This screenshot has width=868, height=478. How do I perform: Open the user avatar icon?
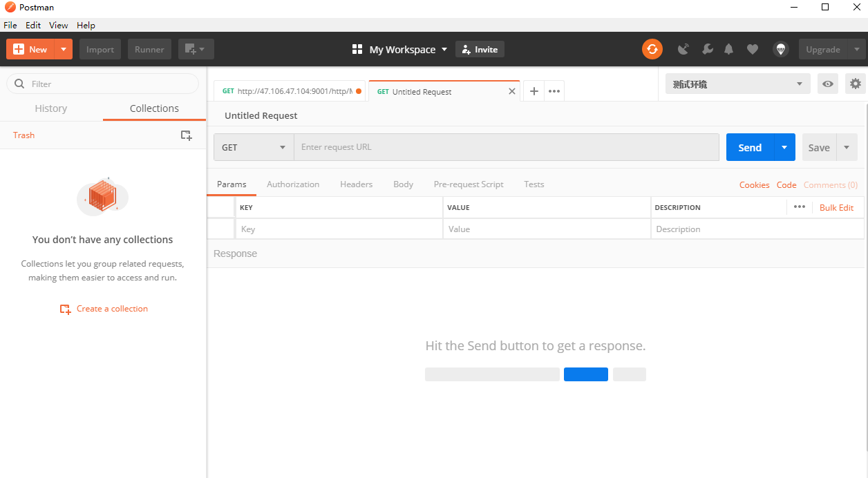tap(780, 49)
